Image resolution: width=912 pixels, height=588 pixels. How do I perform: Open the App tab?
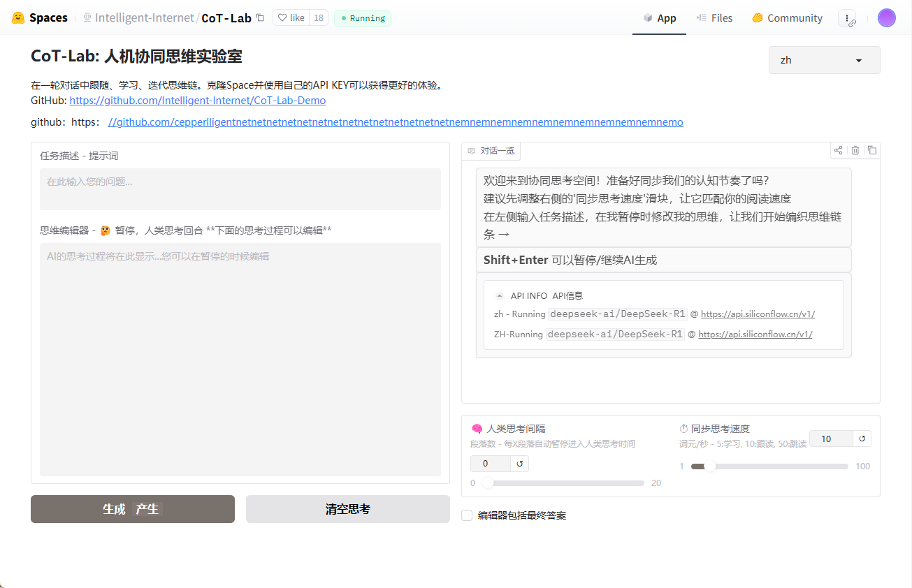pos(660,18)
